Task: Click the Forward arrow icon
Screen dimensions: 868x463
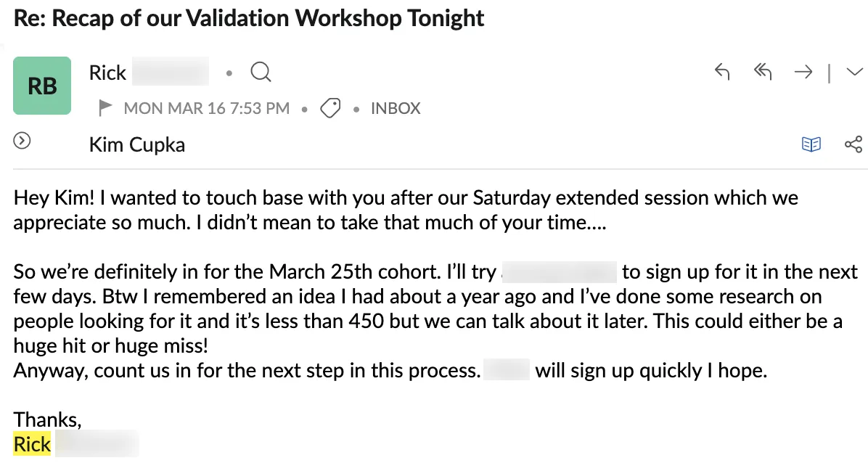Action: 803,72
